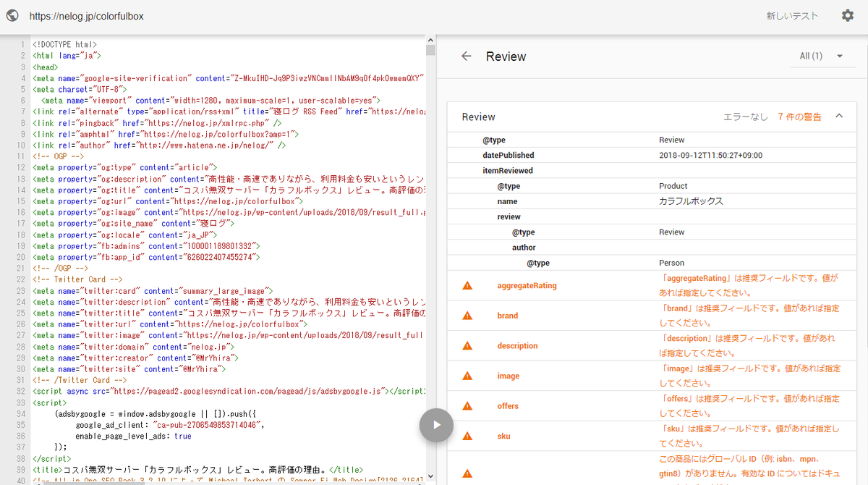868x485 pixels.
Task: Click the globe icon beside the URL
Action: pos(12,15)
